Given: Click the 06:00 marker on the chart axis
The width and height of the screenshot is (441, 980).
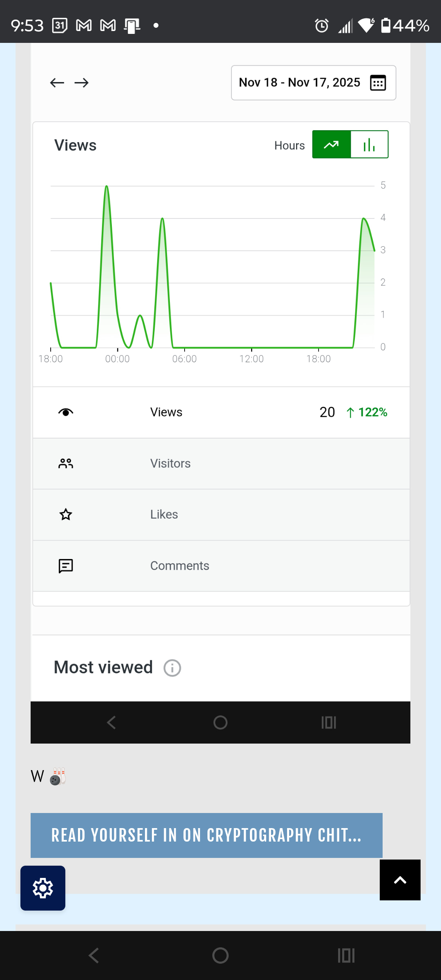Looking at the screenshot, I should (185, 359).
